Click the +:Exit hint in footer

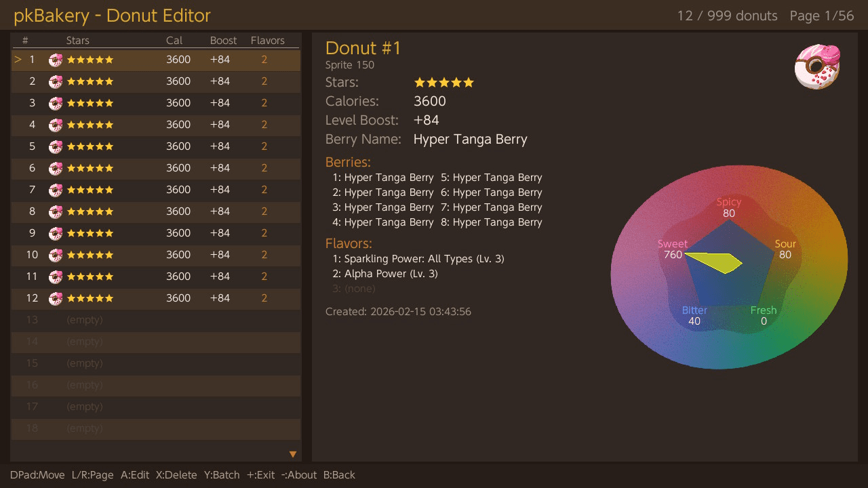(260, 475)
